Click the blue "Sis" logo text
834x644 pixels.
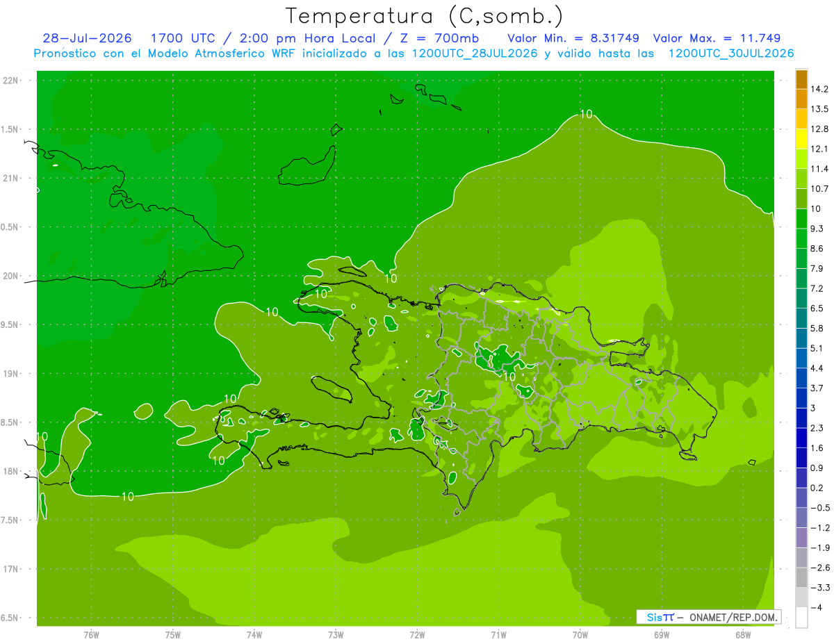(x=655, y=617)
